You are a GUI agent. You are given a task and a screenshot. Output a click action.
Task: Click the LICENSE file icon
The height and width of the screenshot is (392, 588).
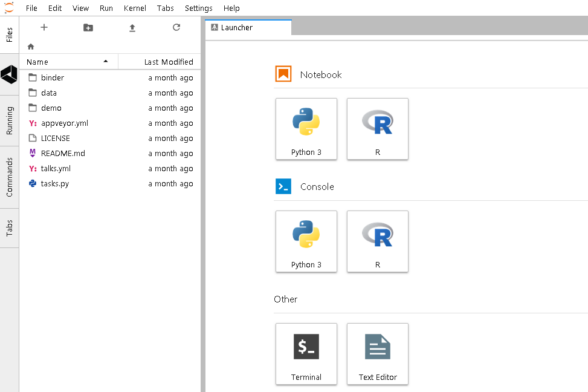[x=33, y=138]
